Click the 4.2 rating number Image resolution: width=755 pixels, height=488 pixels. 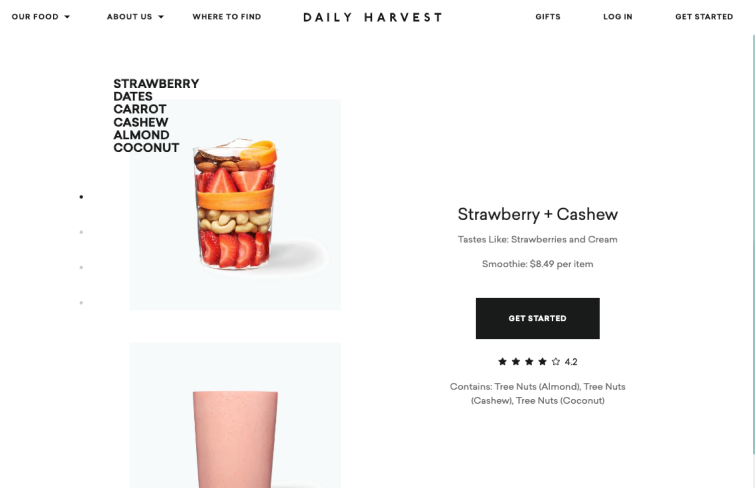pos(571,362)
